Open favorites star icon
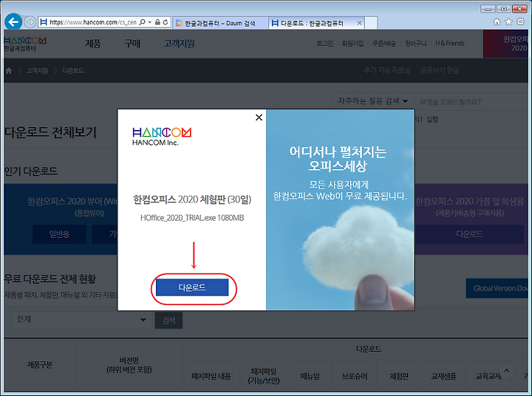Viewport: 532px width, 396px height. [508, 22]
